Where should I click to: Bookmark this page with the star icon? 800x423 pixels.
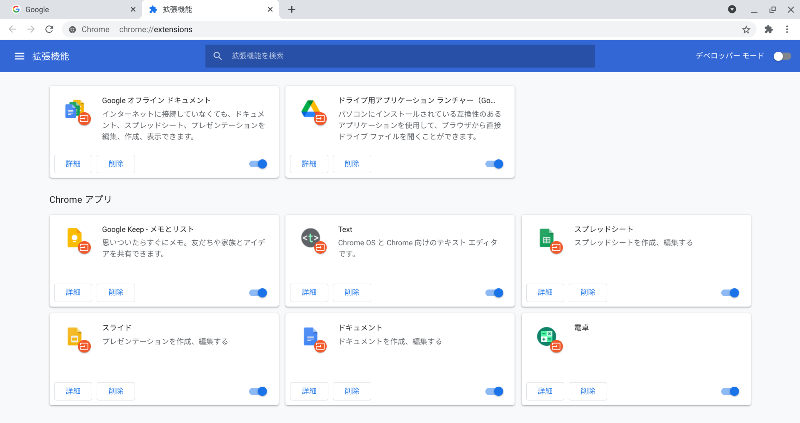(x=746, y=30)
